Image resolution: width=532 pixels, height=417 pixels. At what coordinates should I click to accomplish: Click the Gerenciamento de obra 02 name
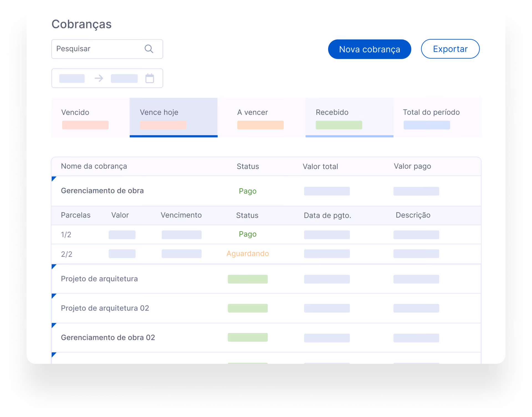[108, 337]
